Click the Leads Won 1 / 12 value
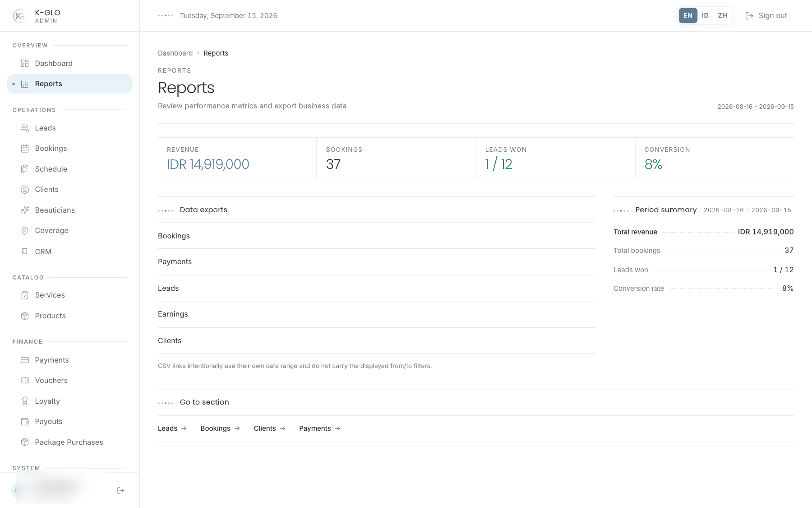 click(498, 164)
